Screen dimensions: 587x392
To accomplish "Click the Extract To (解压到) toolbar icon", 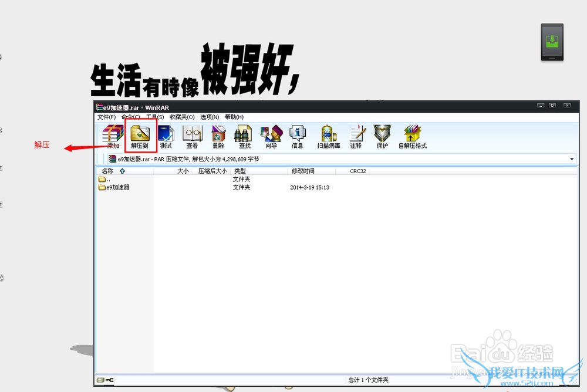I will 140,137.
